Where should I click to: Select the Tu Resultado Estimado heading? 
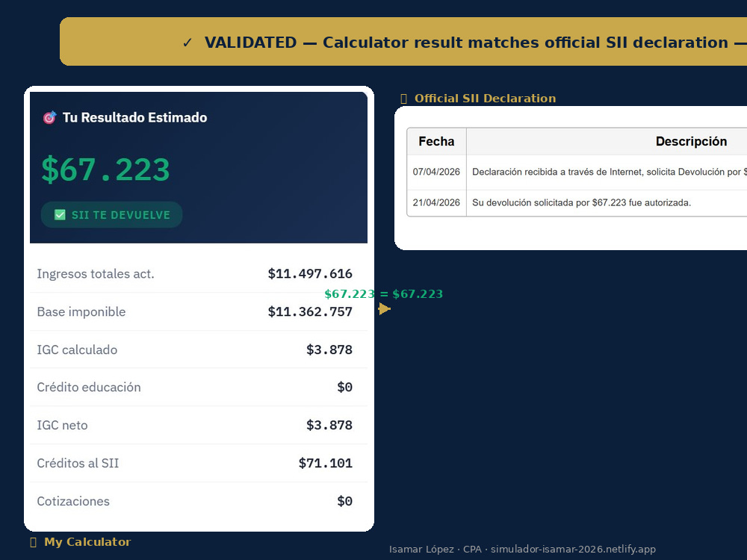point(134,118)
